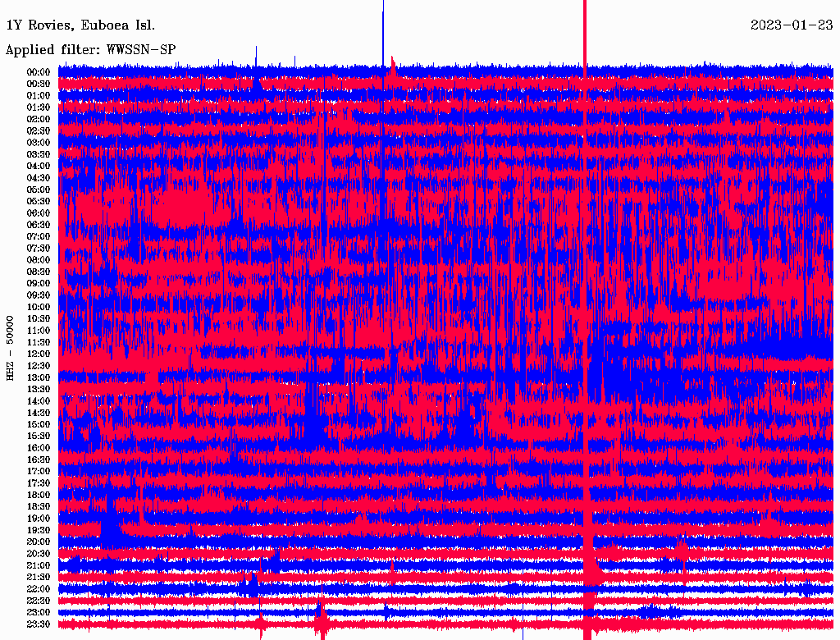Select the 22:30 time label
This screenshot has height=640, width=840.
tap(39, 601)
